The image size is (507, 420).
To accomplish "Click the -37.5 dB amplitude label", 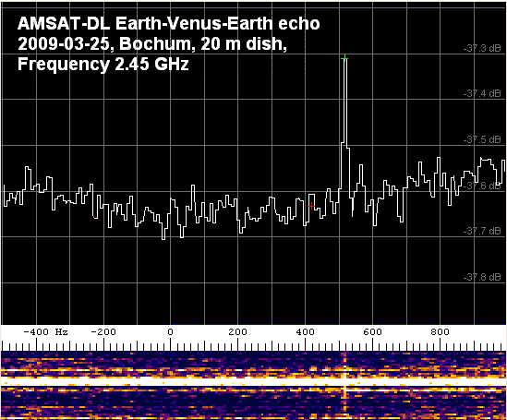I will tap(482, 139).
